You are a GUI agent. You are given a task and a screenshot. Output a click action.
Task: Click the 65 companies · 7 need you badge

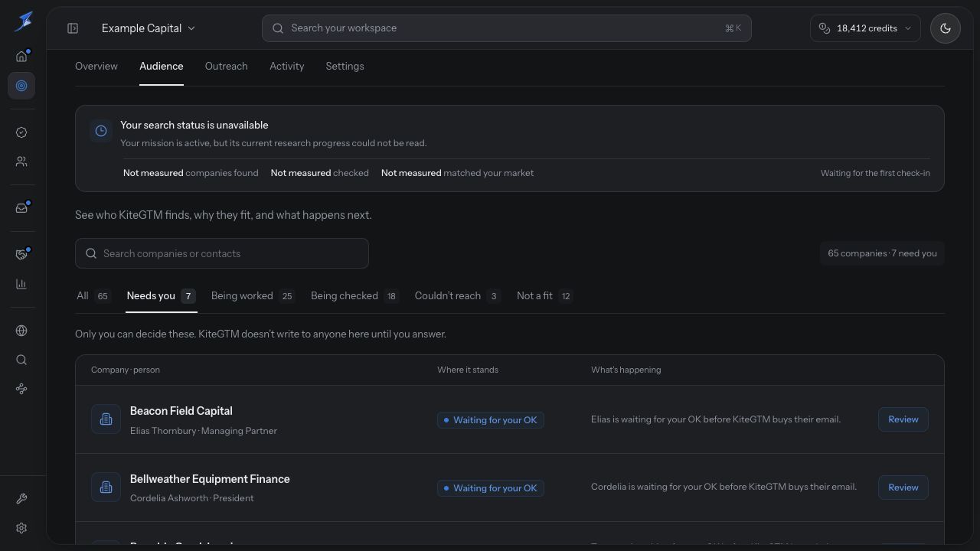(882, 253)
